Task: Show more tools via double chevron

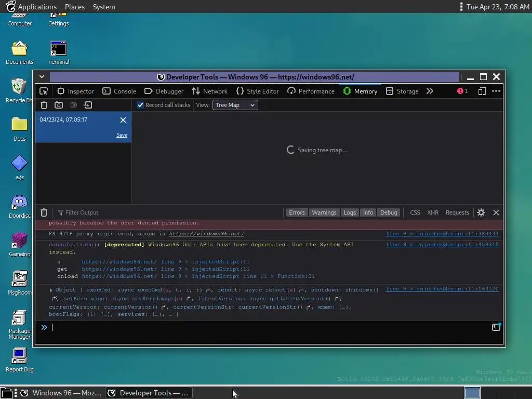Action: pyautogui.click(x=430, y=91)
